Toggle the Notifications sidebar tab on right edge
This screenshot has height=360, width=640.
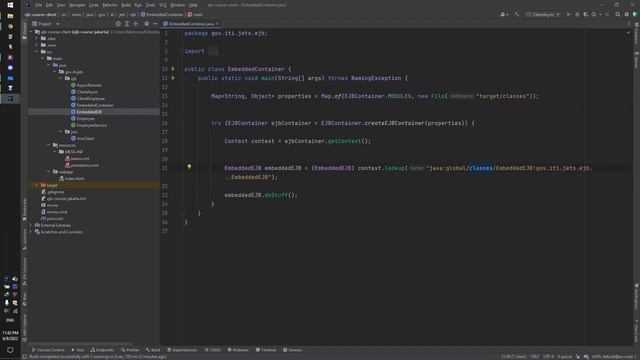636,298
